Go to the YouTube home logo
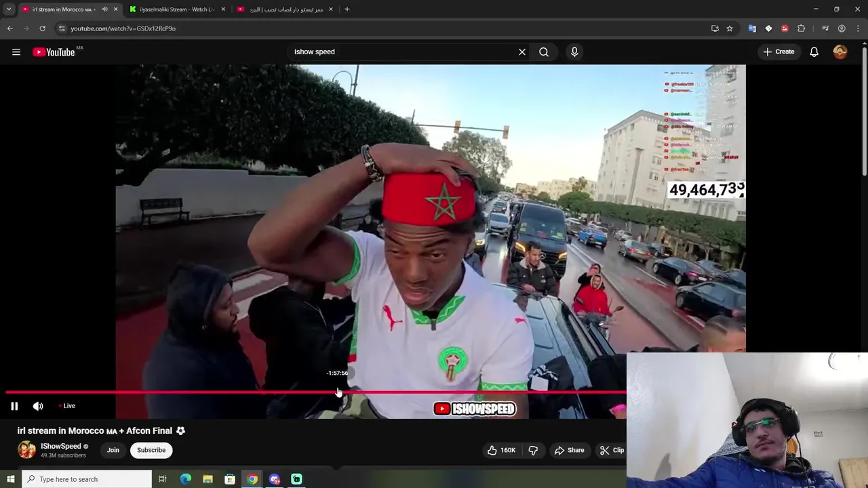 (54, 52)
